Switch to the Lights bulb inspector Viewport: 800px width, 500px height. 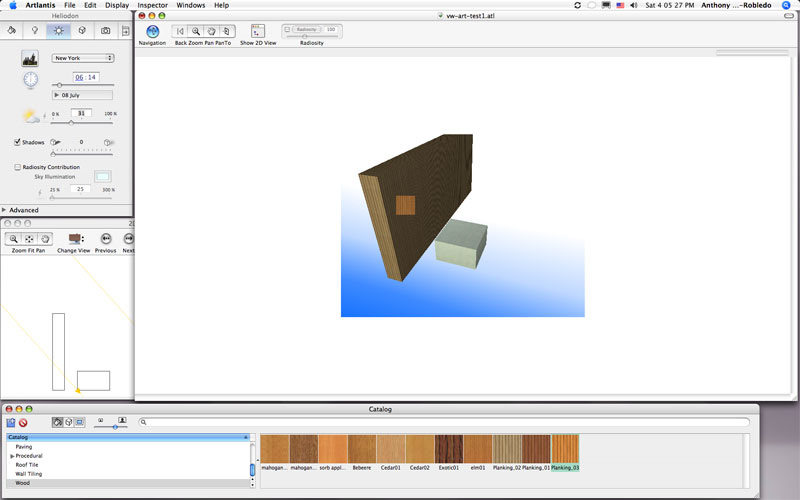click(34, 31)
